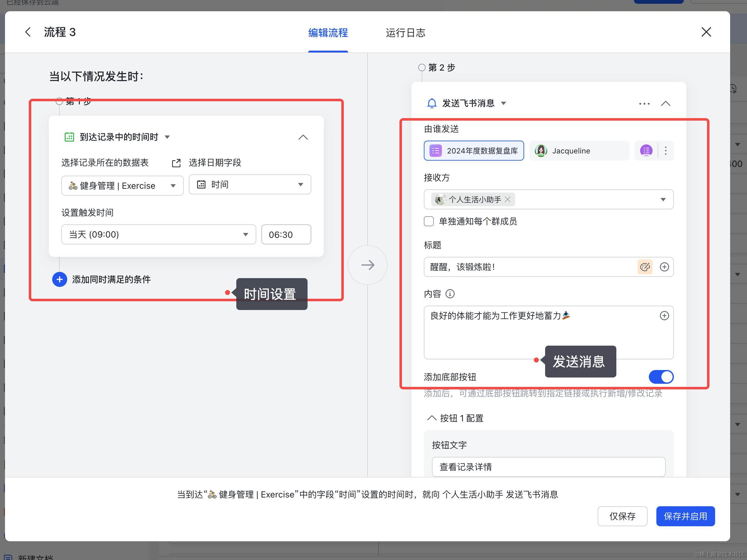
Task: Click the blue plus to add condition
Action: pos(60,279)
